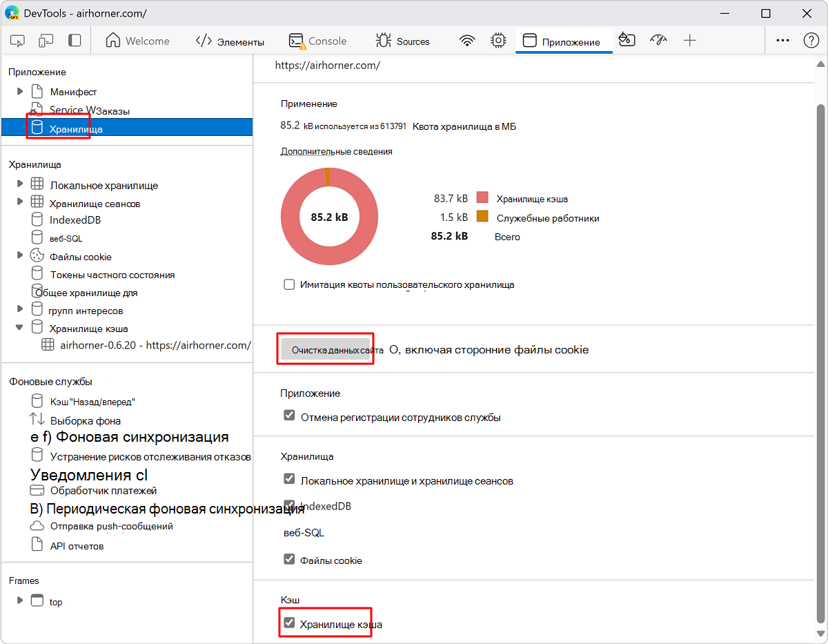The width and height of the screenshot is (828, 644).
Task: Click the Кэш Назад/вперед icon
Action: [x=37, y=401]
